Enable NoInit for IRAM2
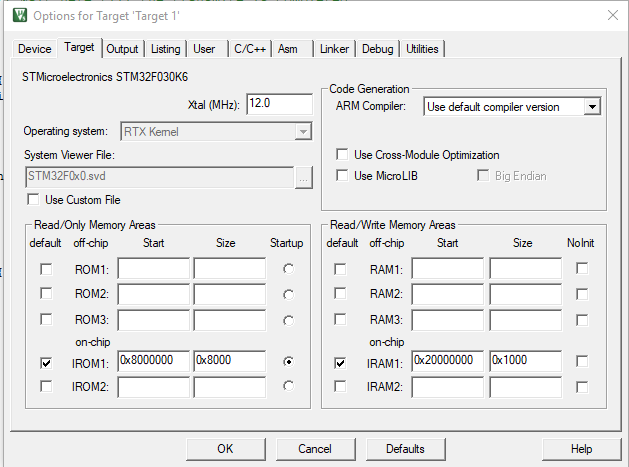The width and height of the screenshot is (629, 467). pyautogui.click(x=582, y=387)
